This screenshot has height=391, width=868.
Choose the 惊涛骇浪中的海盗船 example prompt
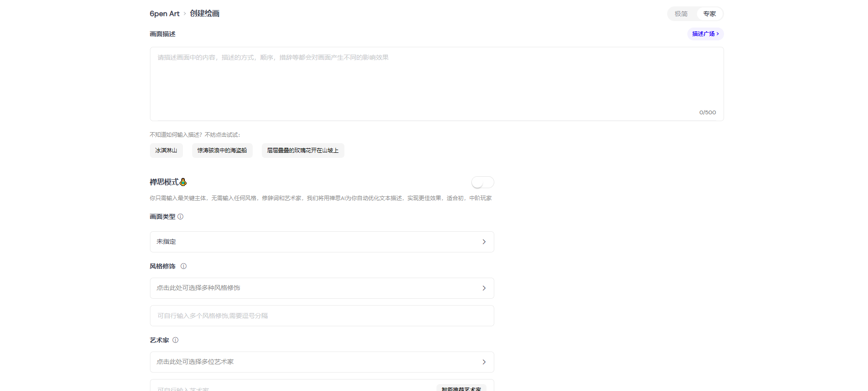(222, 151)
